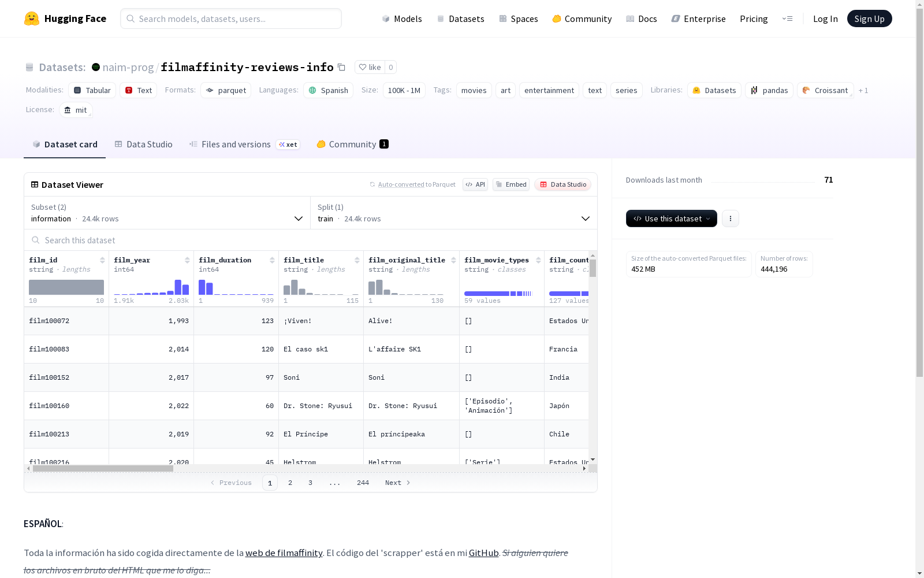Open Docs in the top navigation
The image size is (924, 578).
point(642,18)
